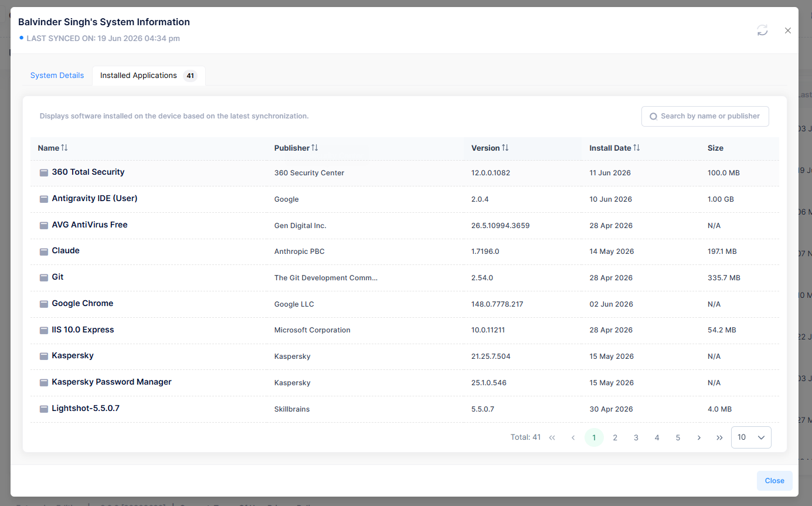Click the Last Synced On timestamp text
Viewport: 812px width, 506px height.
coord(103,39)
